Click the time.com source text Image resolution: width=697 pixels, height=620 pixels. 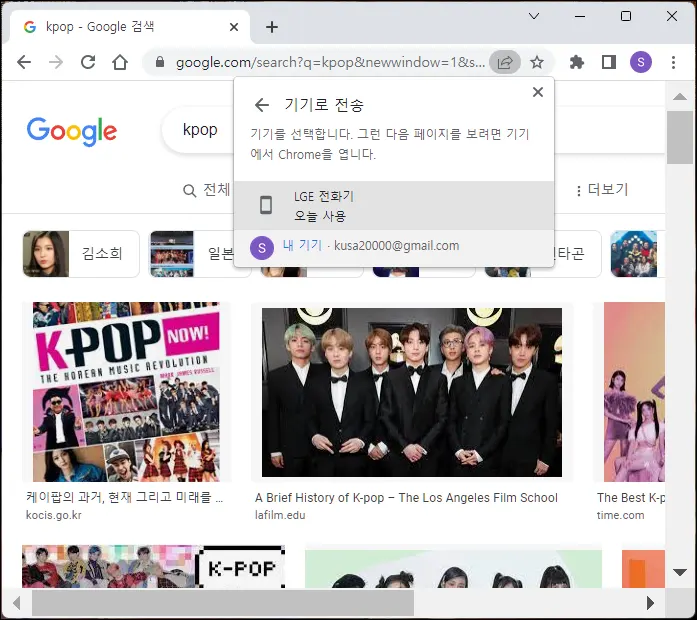tap(621, 515)
